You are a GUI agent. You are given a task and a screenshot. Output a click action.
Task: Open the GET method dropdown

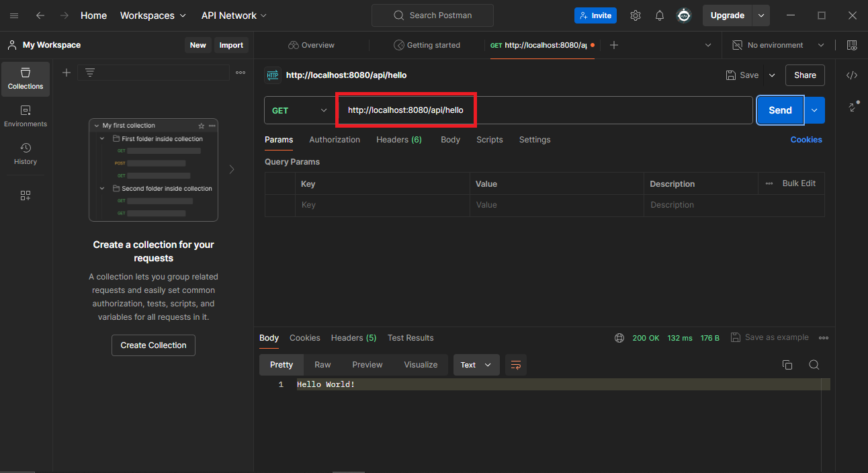coord(300,110)
